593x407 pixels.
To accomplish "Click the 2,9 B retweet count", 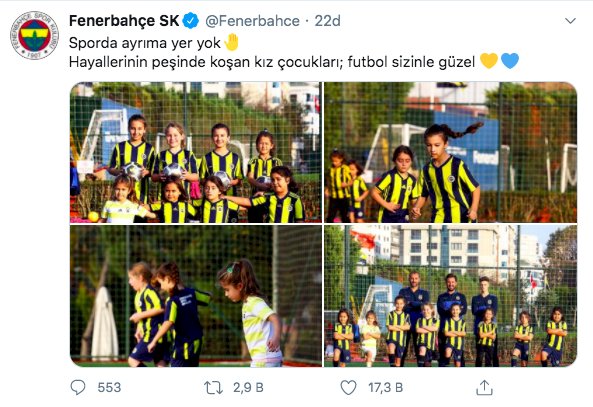I will (x=248, y=388).
